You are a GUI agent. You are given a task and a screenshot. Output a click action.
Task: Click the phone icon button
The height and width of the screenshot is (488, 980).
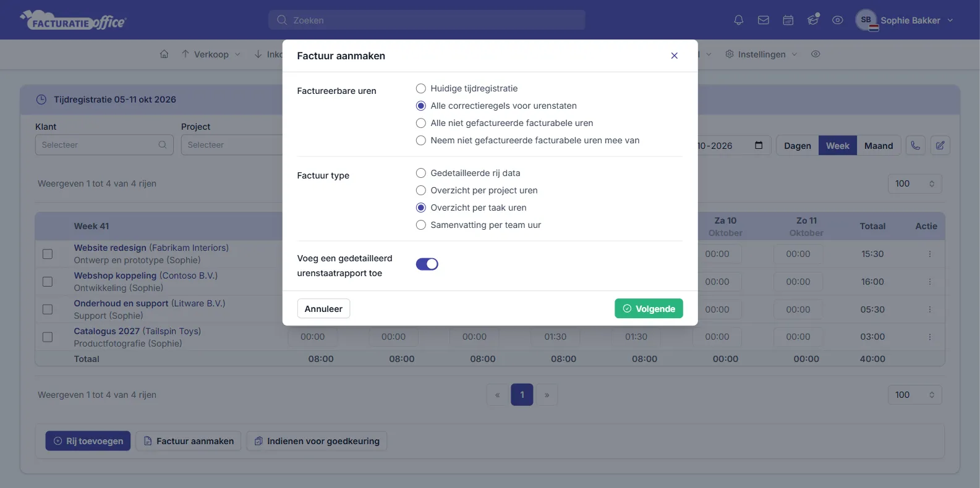coord(915,146)
